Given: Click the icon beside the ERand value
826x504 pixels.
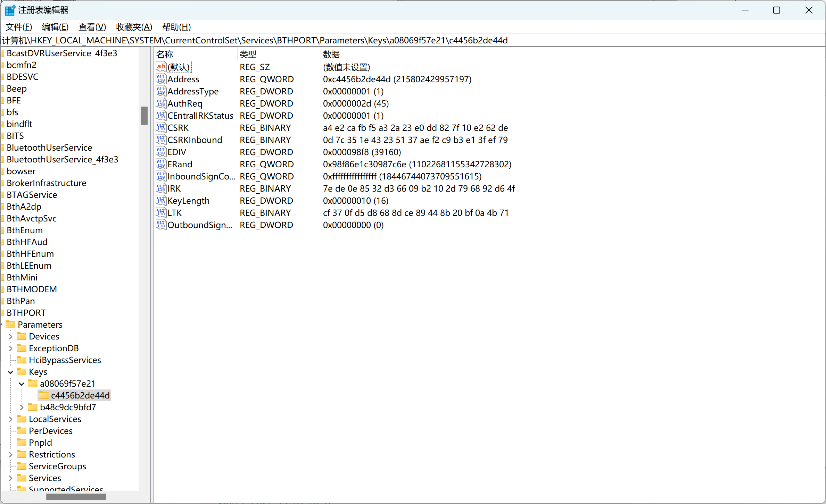Looking at the screenshot, I should [x=161, y=164].
